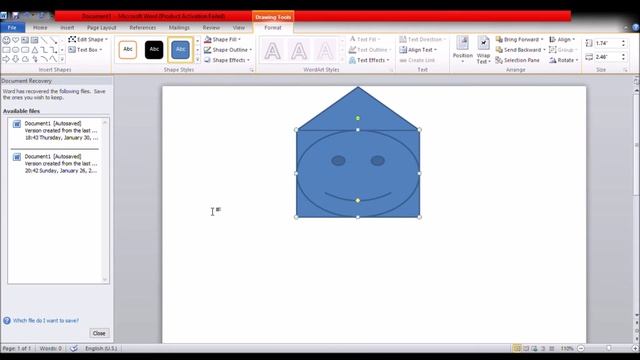Select the Drawing Tools Format tab

273,28
